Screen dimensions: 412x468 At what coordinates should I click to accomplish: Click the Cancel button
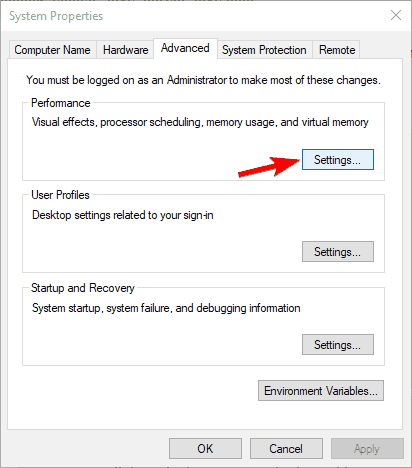(286, 449)
